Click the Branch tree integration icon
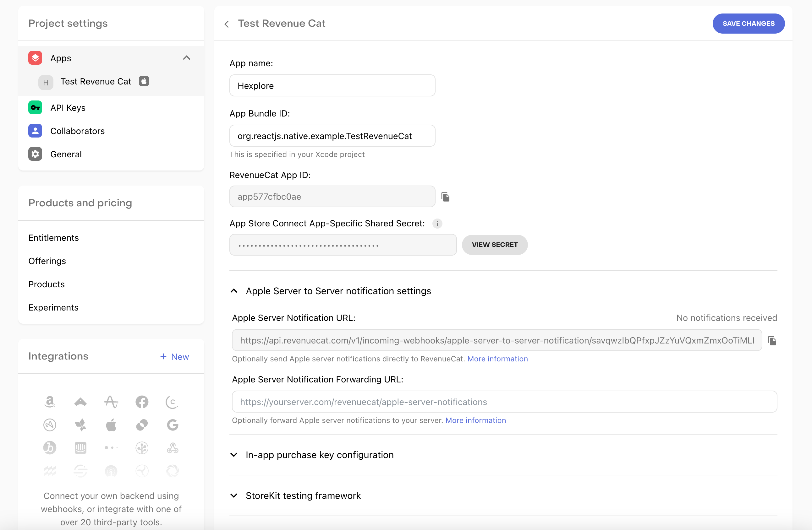This screenshot has width=812, height=530. tap(142, 448)
